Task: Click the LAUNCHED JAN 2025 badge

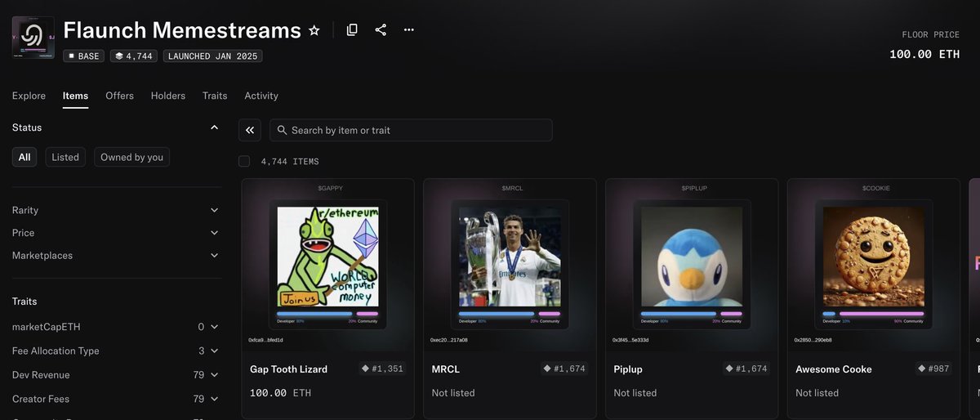Action: point(213,56)
